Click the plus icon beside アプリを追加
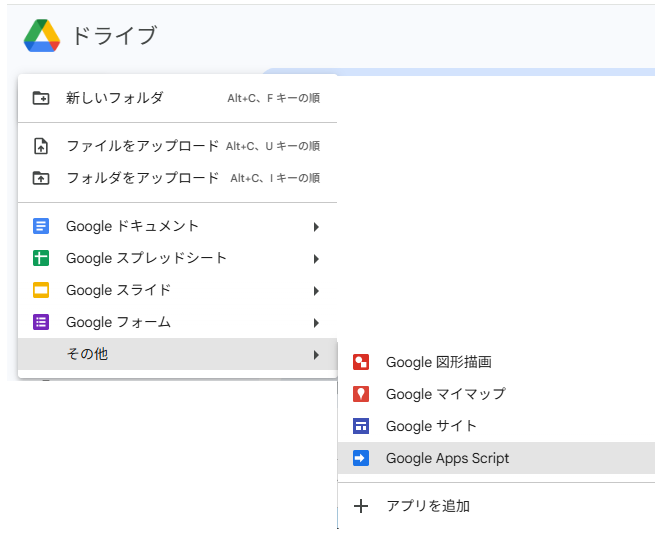 (x=361, y=506)
